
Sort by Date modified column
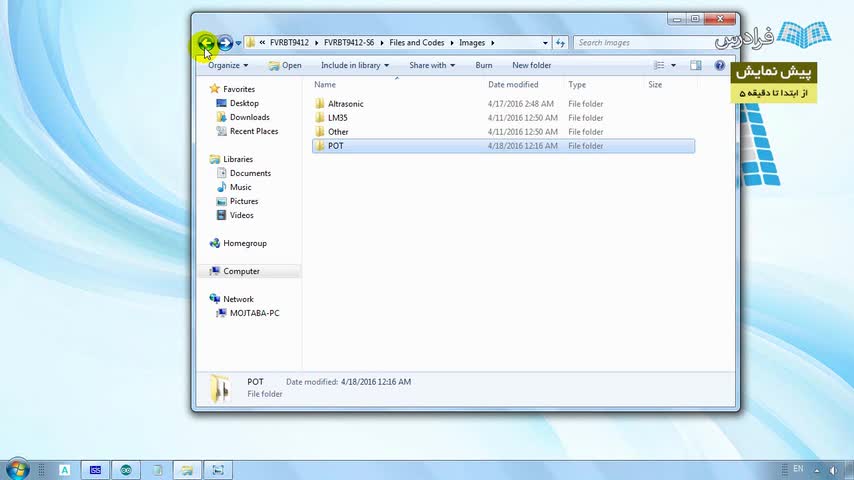click(513, 84)
